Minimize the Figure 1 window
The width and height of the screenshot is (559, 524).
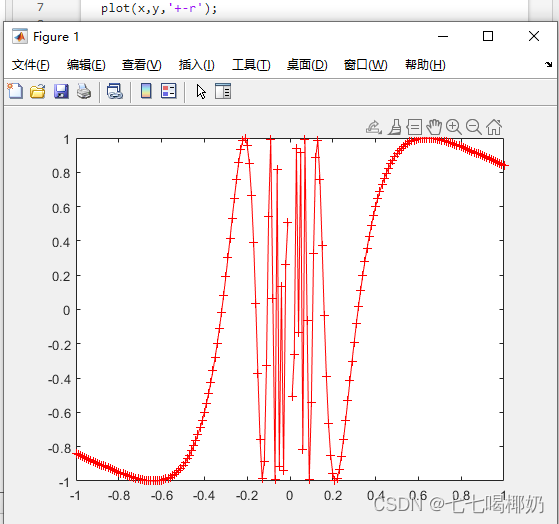pyautogui.click(x=443, y=36)
